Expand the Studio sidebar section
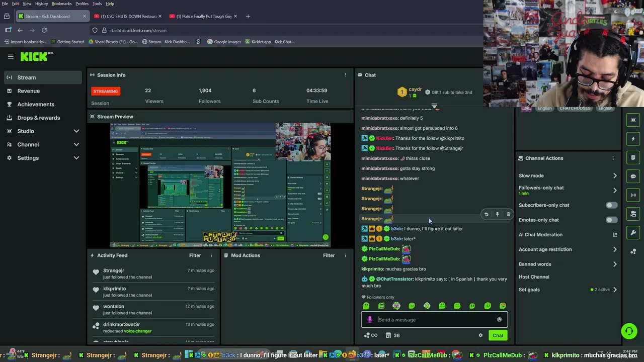The image size is (644, 362). coord(76,131)
